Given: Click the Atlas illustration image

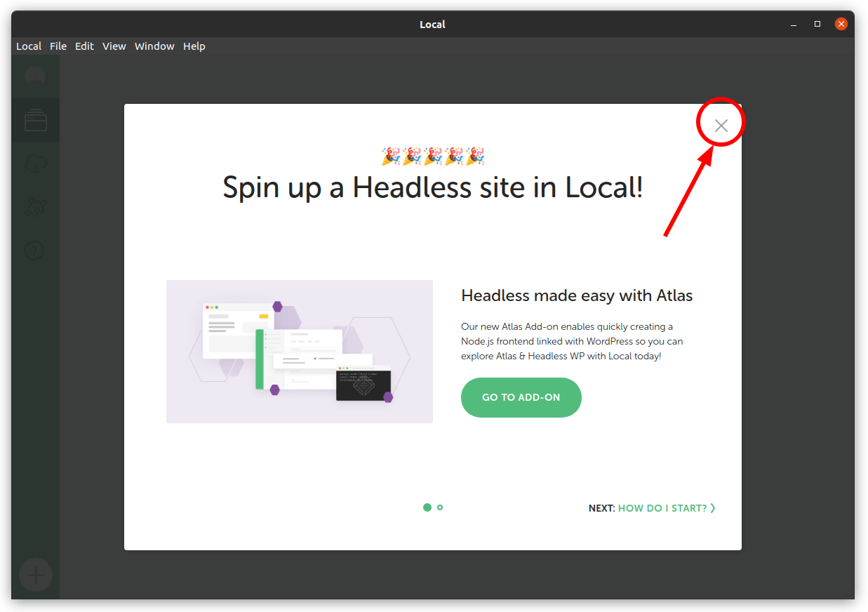Looking at the screenshot, I should [x=300, y=352].
